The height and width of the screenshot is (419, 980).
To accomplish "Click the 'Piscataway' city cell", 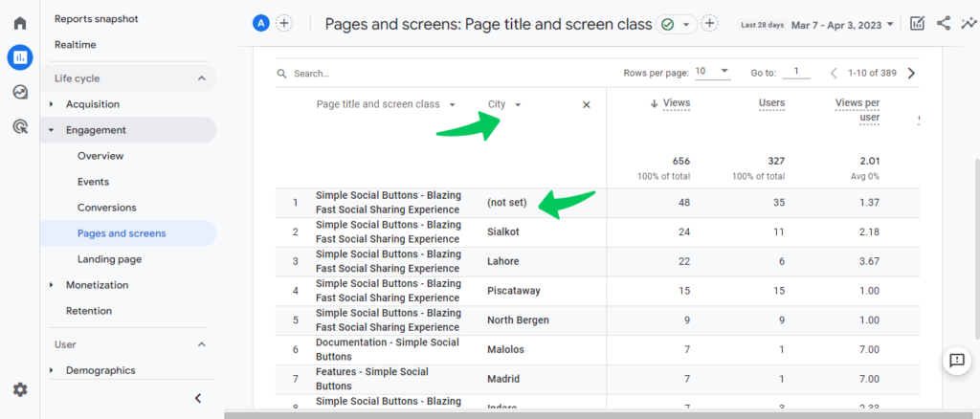I will click(x=514, y=291).
